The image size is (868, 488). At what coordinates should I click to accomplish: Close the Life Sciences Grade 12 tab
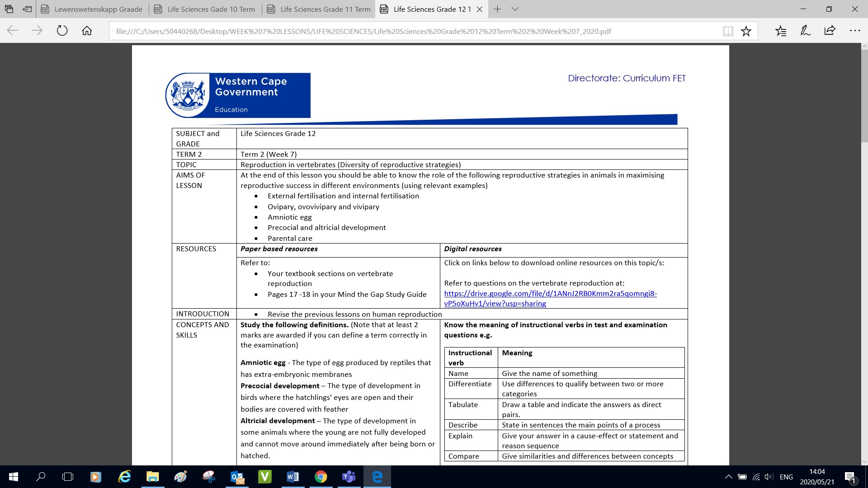click(x=480, y=9)
